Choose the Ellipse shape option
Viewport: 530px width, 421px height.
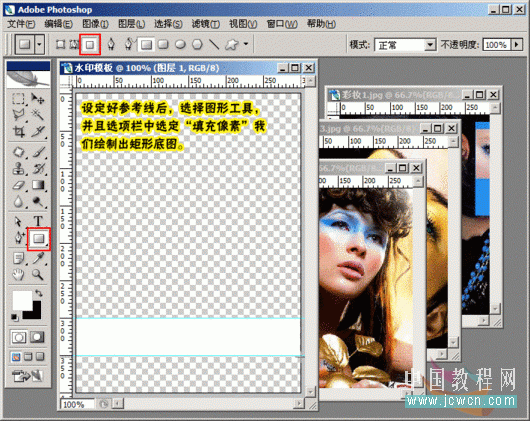pyautogui.click(x=180, y=44)
